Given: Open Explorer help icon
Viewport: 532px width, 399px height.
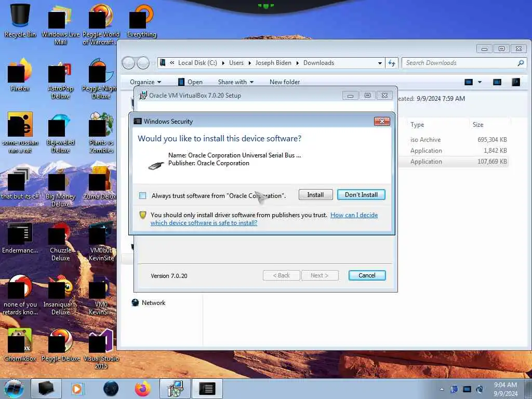Looking at the screenshot, I should point(516,82).
